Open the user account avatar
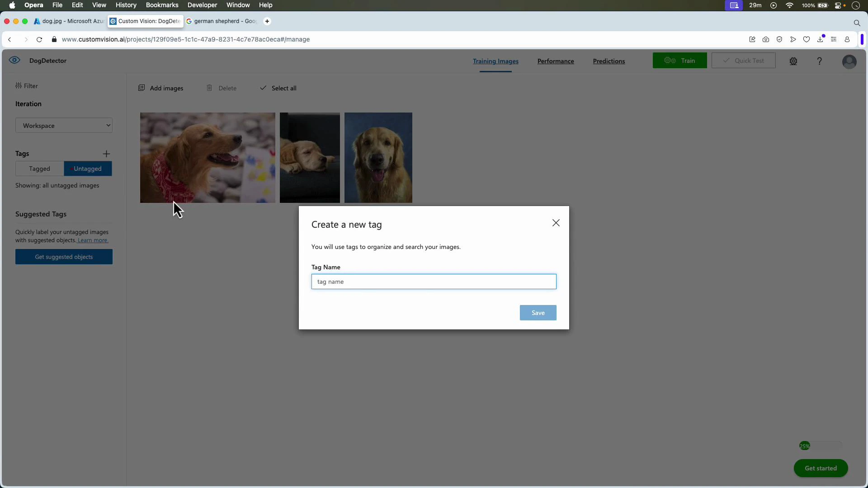 (x=849, y=61)
